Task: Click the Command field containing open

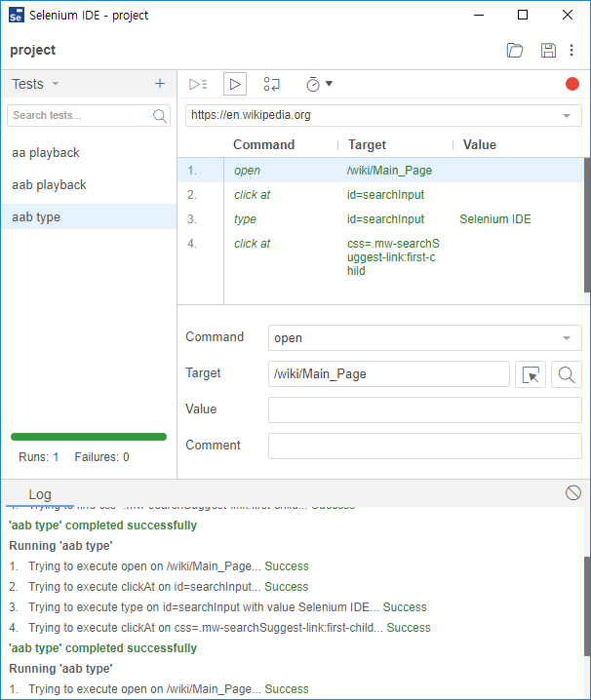Action: coord(425,338)
